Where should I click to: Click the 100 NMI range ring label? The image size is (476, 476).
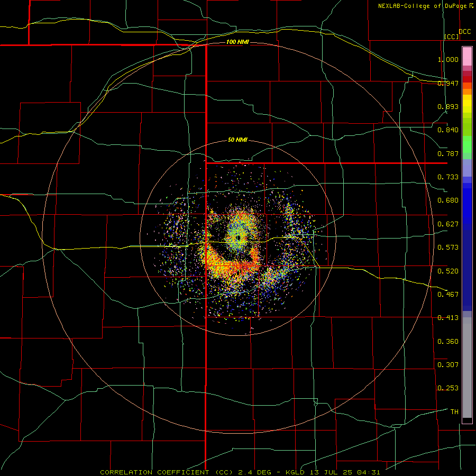(x=237, y=42)
